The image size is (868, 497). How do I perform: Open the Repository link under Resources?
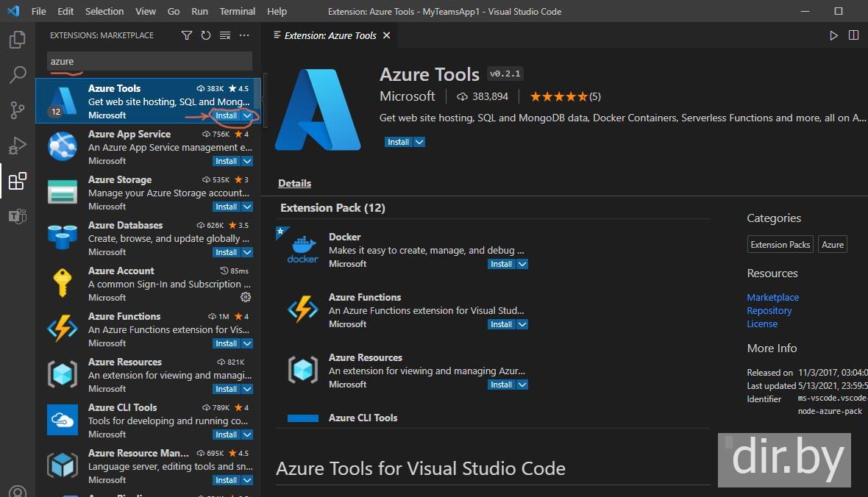tap(769, 310)
